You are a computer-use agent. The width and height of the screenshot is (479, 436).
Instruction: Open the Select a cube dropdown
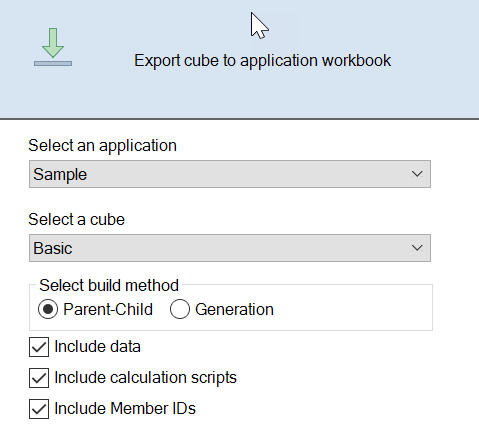tap(230, 248)
